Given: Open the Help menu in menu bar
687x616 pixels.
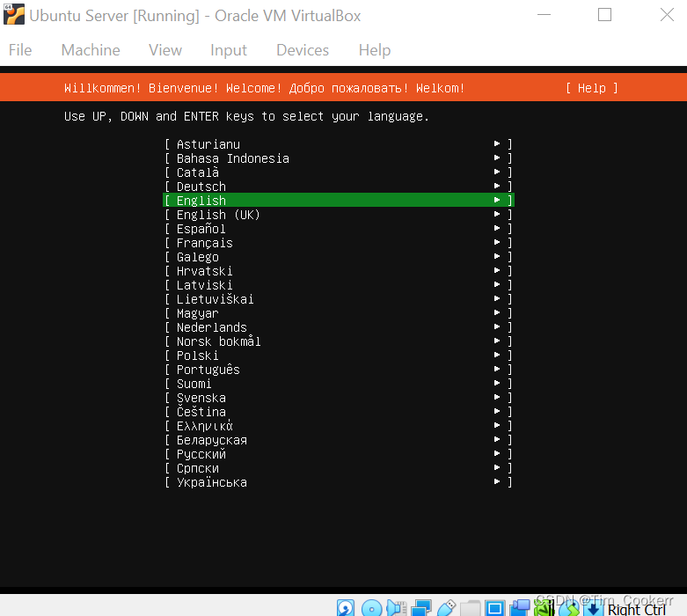Looking at the screenshot, I should [x=375, y=50].
